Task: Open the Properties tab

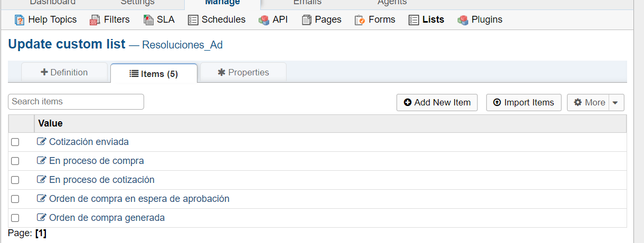Action: click(243, 73)
